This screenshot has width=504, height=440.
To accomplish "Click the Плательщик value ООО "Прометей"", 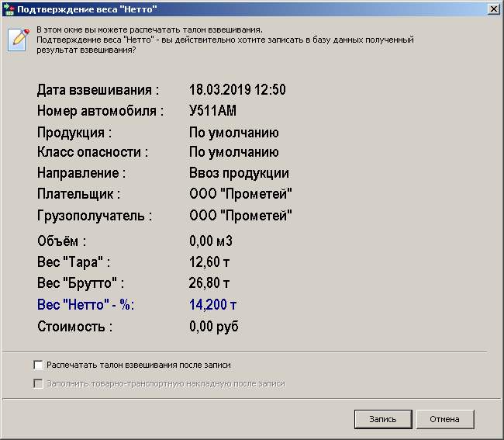I will pos(240,194).
